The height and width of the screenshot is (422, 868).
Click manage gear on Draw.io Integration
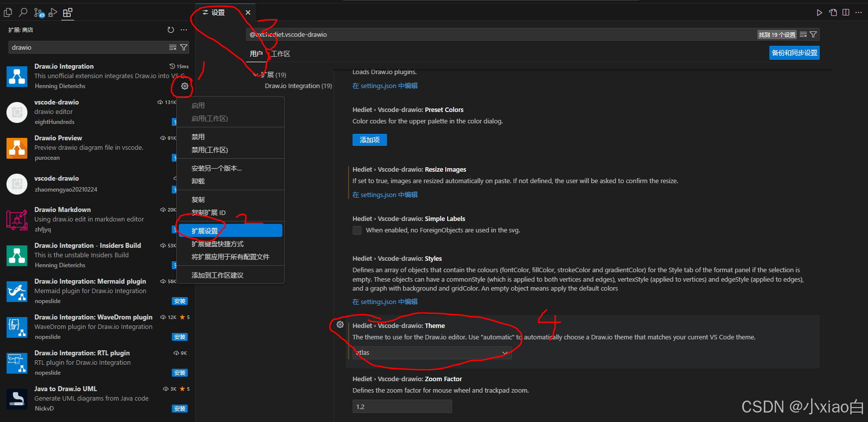(185, 86)
